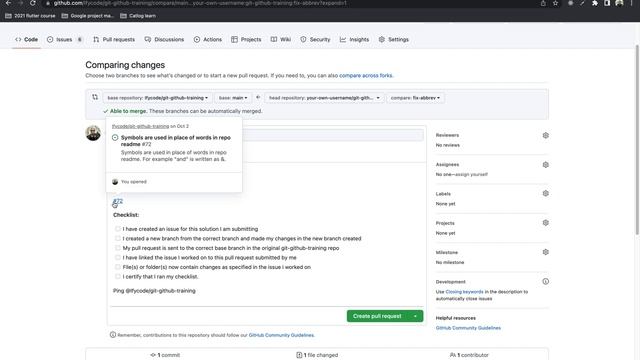Open the Assignees gear icon
This screenshot has width=640, height=360.
click(x=545, y=164)
